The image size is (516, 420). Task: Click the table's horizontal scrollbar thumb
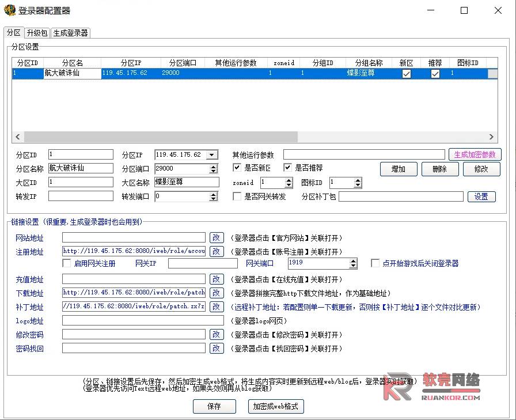click(161, 137)
